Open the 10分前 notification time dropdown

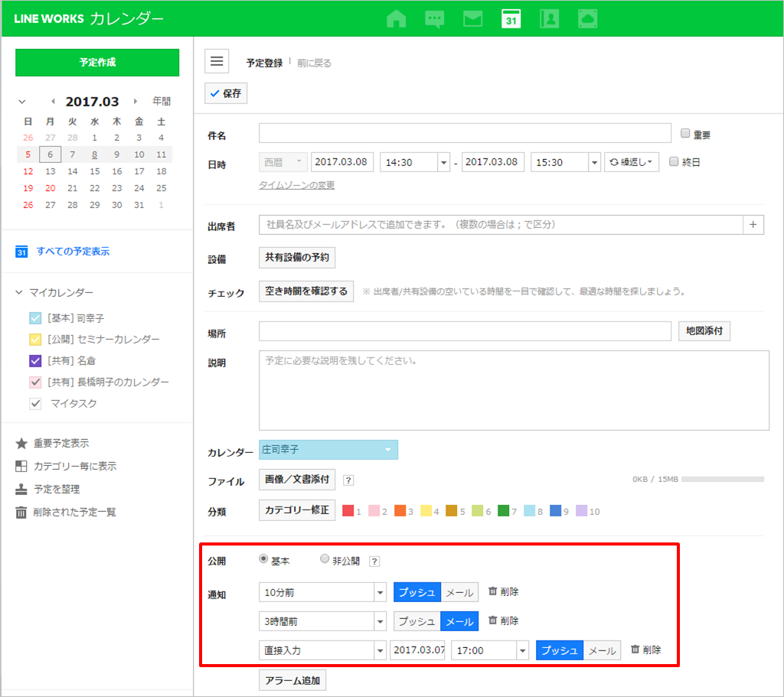[x=322, y=592]
